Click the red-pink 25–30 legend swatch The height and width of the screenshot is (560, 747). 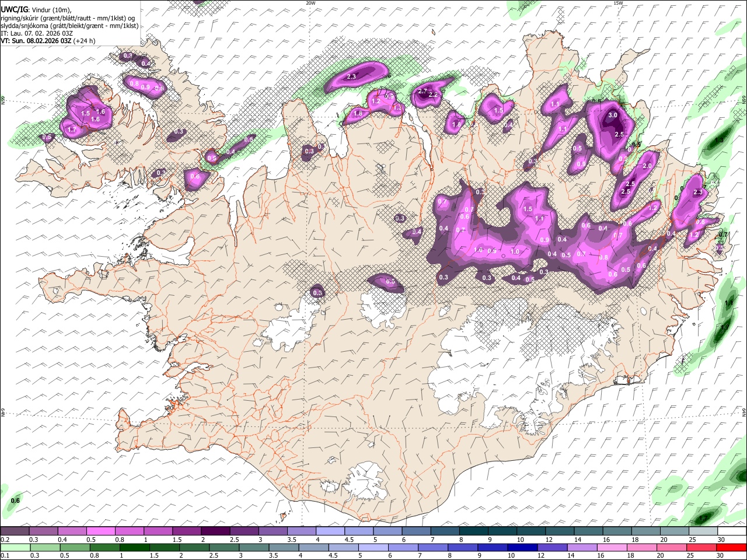point(701,547)
